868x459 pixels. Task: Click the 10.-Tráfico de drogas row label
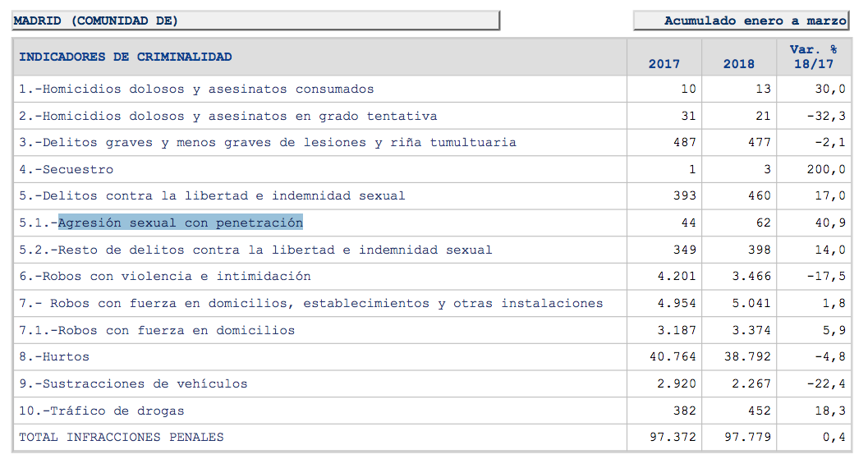tap(102, 411)
